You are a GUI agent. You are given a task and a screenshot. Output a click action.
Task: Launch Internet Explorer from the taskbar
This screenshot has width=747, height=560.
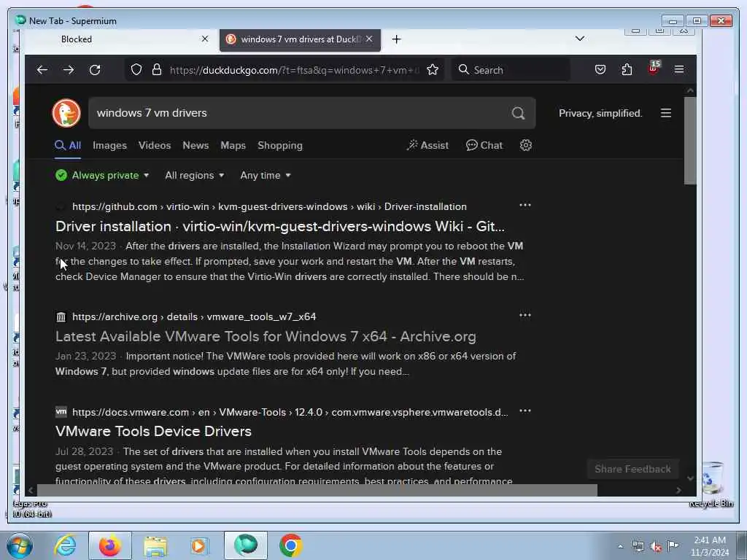(x=65, y=545)
